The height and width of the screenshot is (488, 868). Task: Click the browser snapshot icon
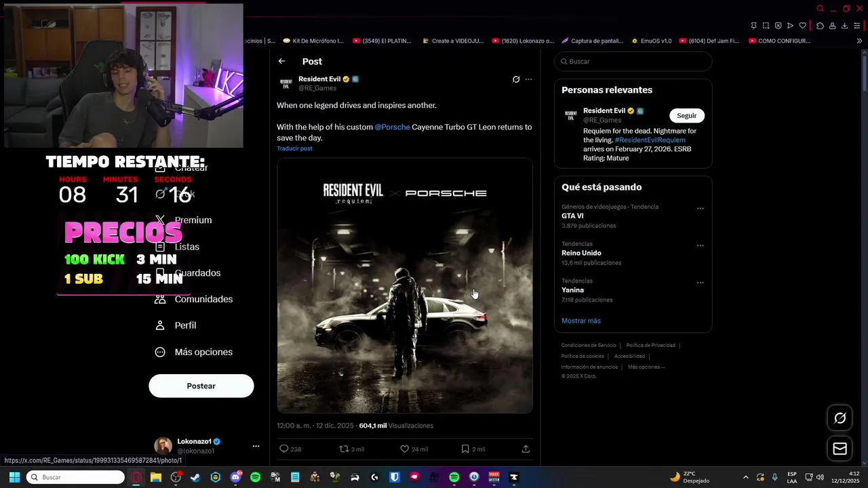(766, 26)
